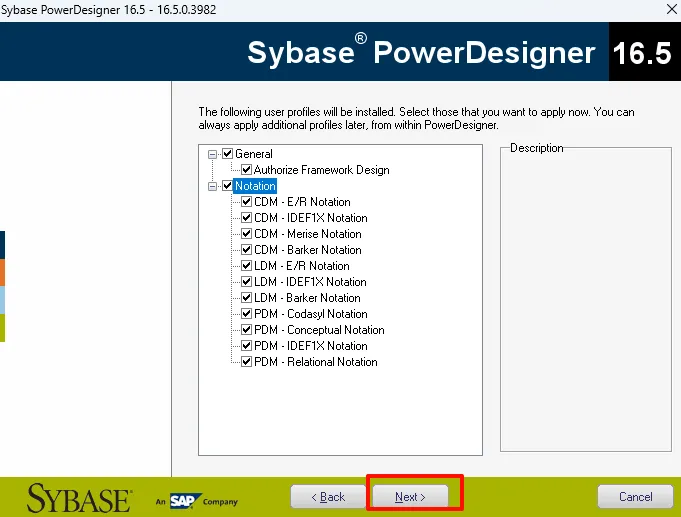Toggle the Notation group checkbox
Image resolution: width=681 pixels, height=517 pixels.
(228, 186)
